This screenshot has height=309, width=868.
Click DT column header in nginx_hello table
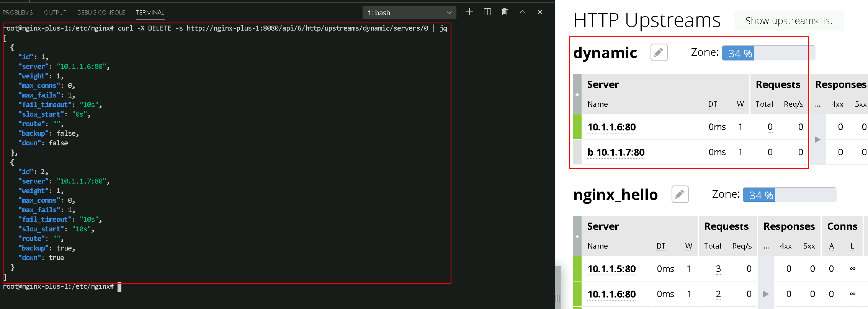point(661,246)
